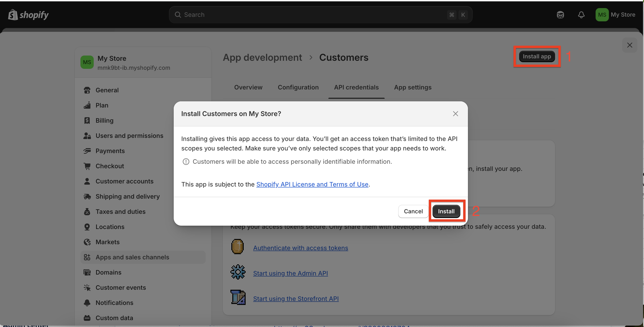The width and height of the screenshot is (644, 327).
Task: Open the notifications bell
Action: point(581,15)
